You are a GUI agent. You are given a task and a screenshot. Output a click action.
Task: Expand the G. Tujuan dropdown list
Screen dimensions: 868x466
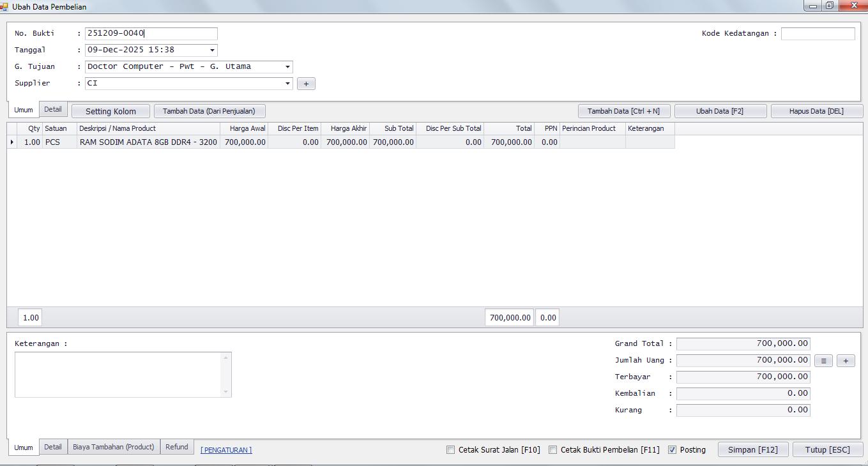pos(287,67)
